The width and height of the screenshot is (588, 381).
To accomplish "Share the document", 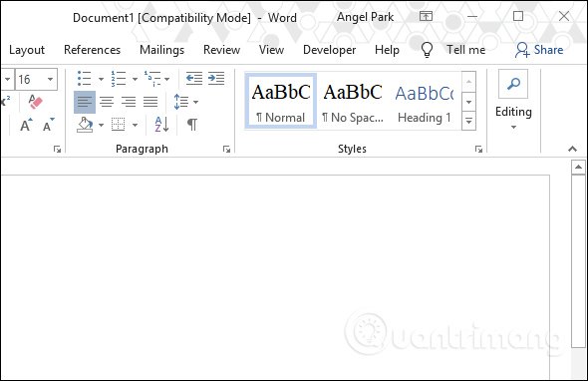I will [539, 50].
